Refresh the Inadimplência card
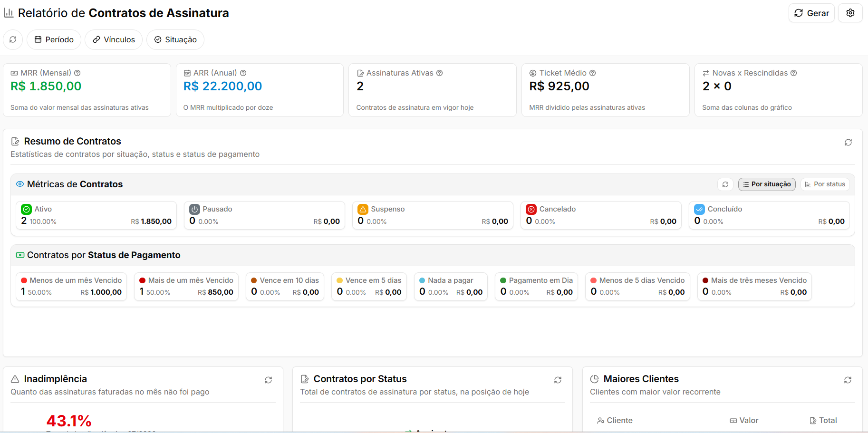 (268, 380)
